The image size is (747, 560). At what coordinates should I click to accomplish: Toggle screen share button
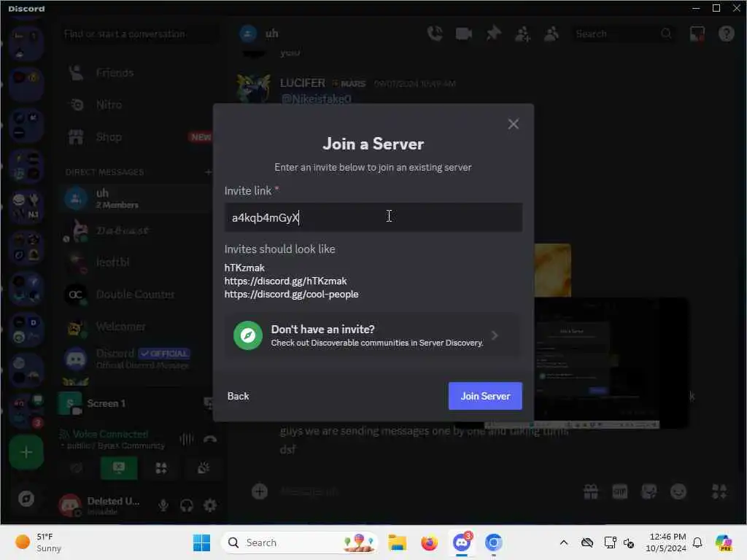tap(119, 468)
